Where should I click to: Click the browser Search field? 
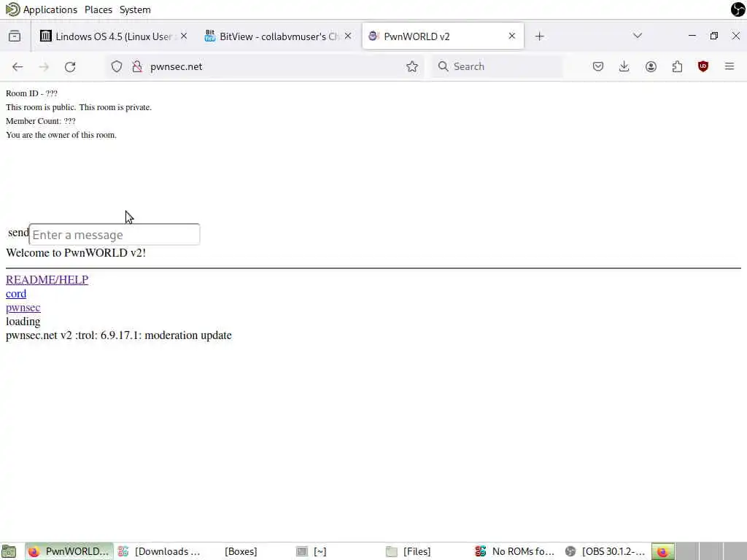(497, 66)
